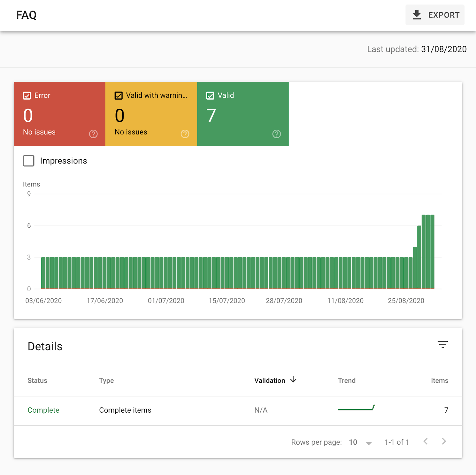Screen dimensions: 476x475
Task: Sort by the Type column header
Action: (106, 380)
